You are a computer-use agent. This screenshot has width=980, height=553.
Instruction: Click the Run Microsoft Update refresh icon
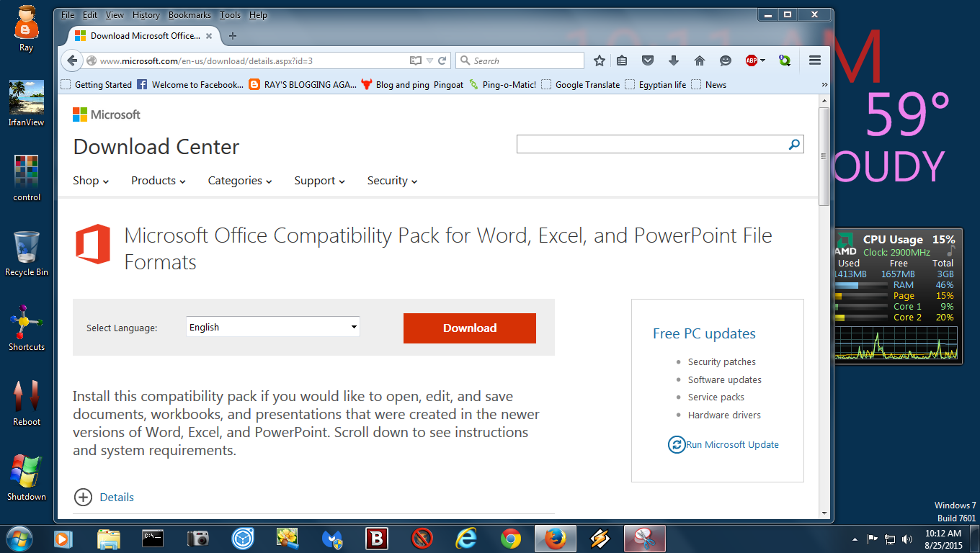pyautogui.click(x=676, y=444)
